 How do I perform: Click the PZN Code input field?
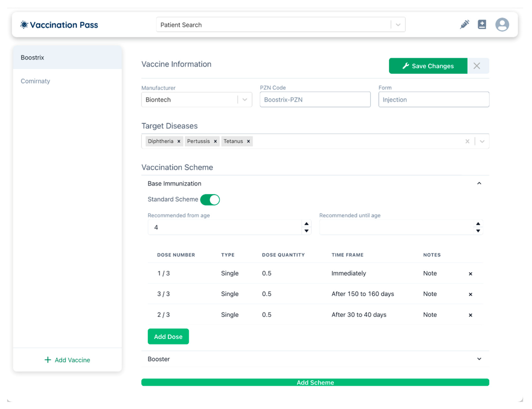click(x=315, y=100)
